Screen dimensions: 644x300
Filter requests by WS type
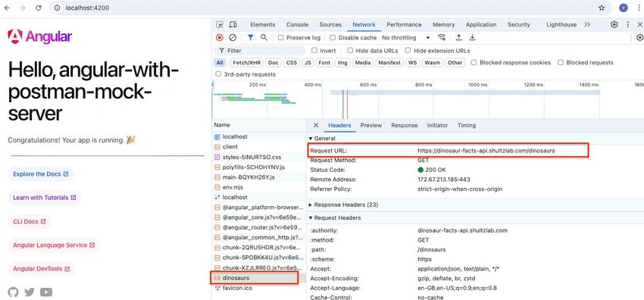tap(412, 63)
